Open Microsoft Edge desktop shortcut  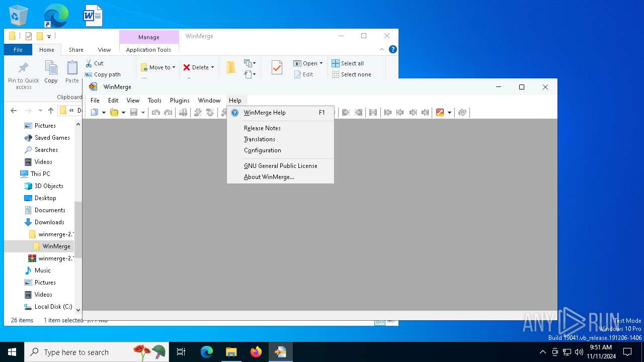click(56, 16)
